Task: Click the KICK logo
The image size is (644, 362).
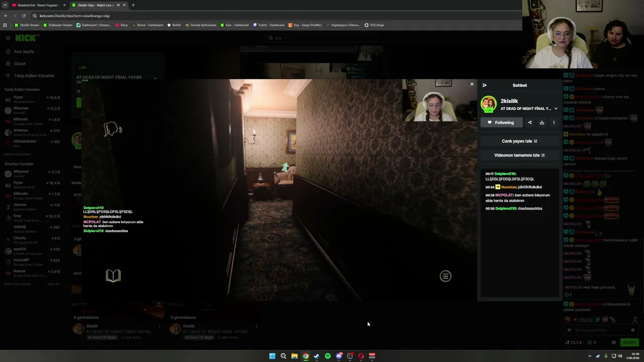Action: click(x=27, y=38)
